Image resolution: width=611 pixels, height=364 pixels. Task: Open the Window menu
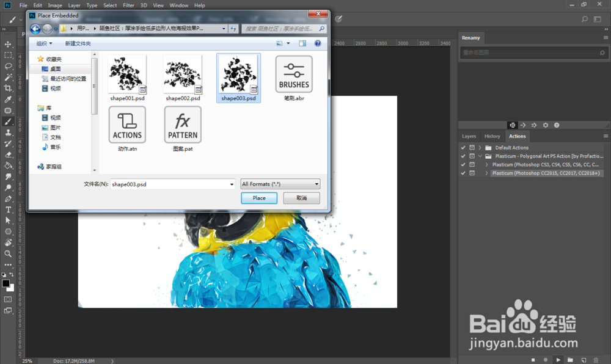[179, 5]
